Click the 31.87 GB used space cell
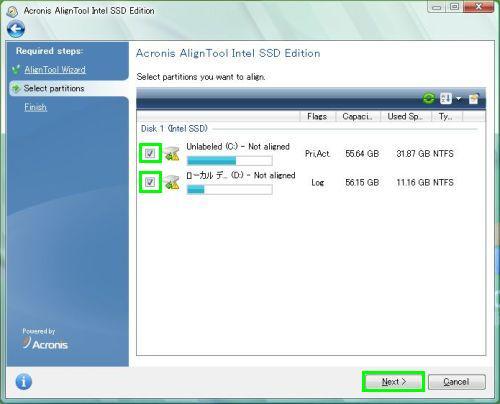The width and height of the screenshot is (500, 404). pos(413,154)
